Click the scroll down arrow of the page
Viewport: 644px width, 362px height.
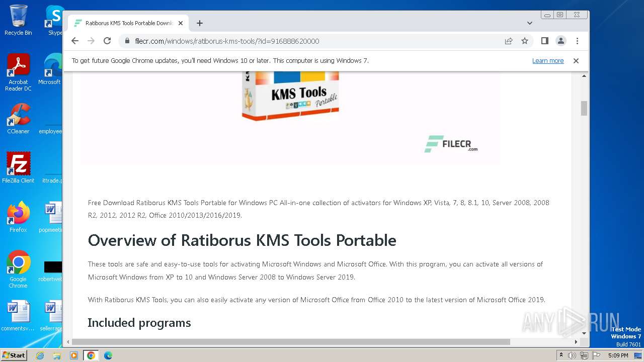(584, 333)
